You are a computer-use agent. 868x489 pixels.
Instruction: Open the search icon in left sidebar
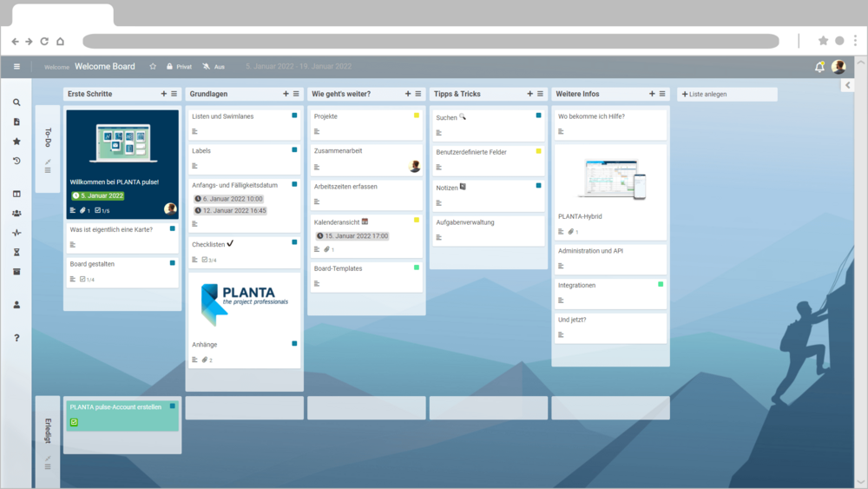pyautogui.click(x=16, y=102)
